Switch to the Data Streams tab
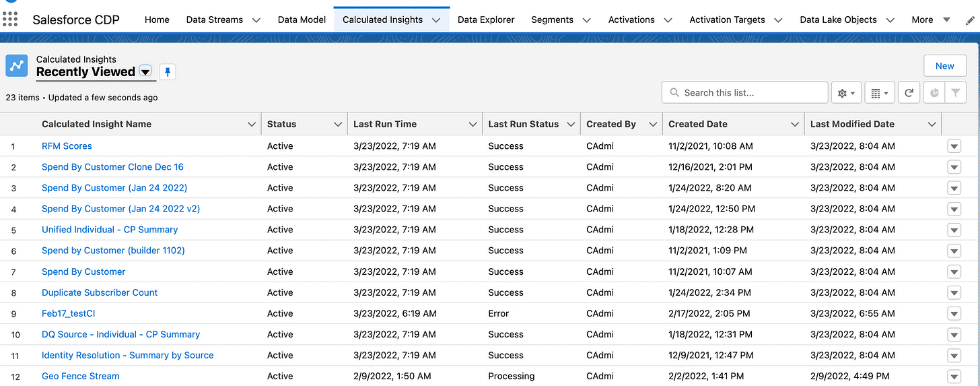 tap(215, 20)
